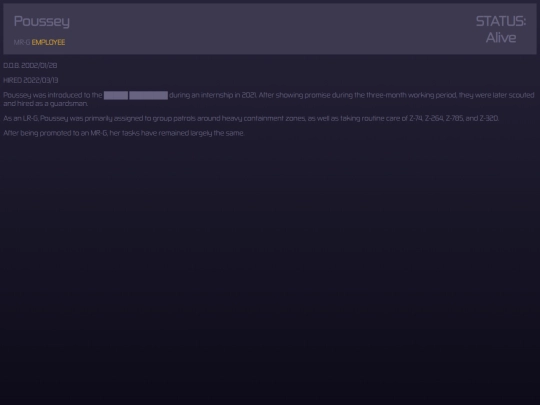Select the D.O.B. 2002/01/28 line
Image resolution: width=540 pixels, height=405 pixels.
[30, 65]
